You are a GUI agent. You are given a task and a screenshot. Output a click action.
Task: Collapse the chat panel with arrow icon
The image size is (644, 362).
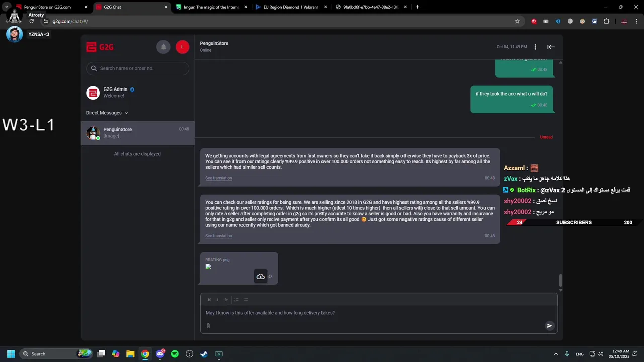[551, 47]
